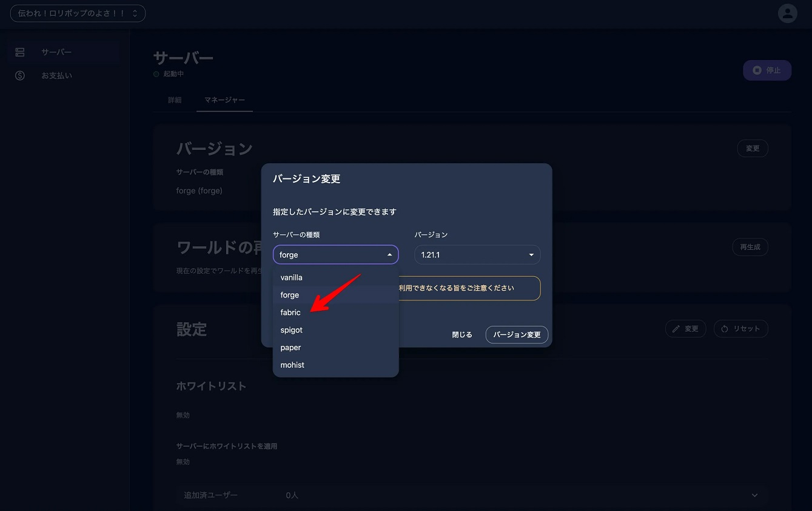Choose paper server type option
The width and height of the screenshot is (812, 511).
(x=291, y=348)
